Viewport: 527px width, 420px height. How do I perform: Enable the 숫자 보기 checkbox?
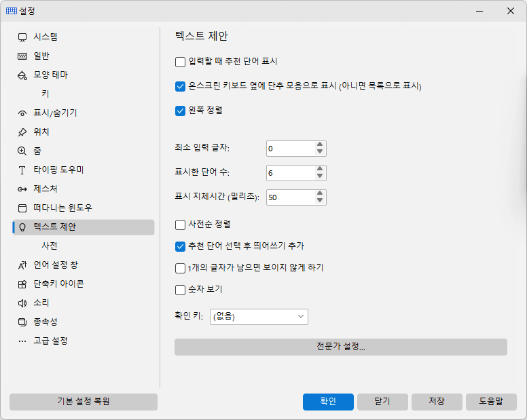pos(180,290)
